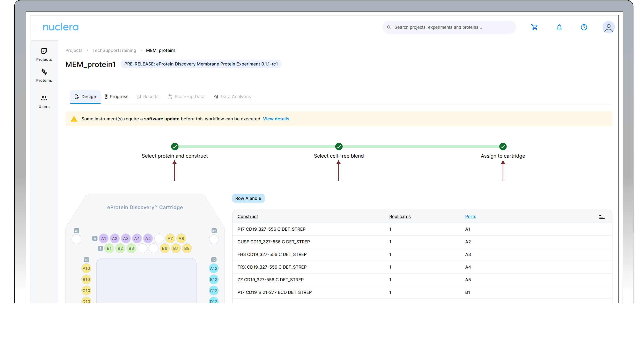Select cartridge port B10
644x351 pixels.
[x=86, y=279]
